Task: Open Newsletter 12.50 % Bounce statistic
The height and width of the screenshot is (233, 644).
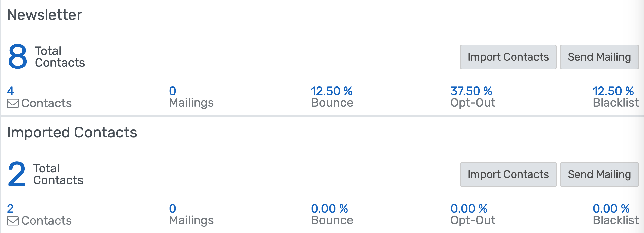Action: [x=331, y=91]
